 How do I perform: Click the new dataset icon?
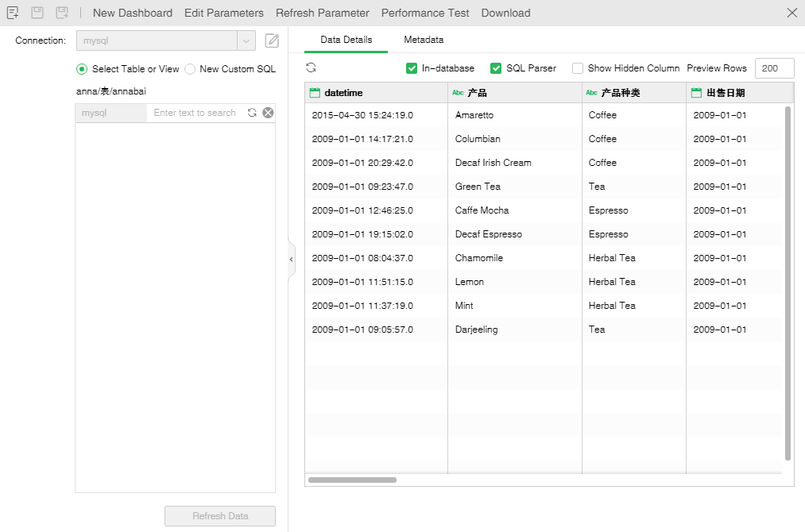13,13
